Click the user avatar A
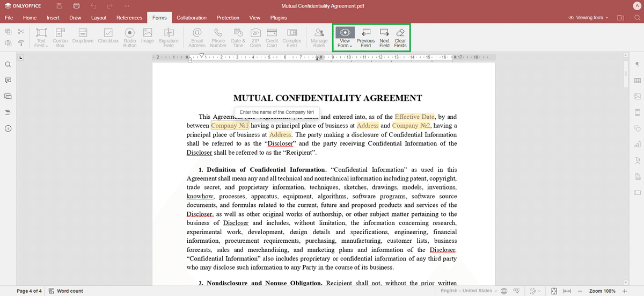The image size is (644, 296). coord(636,6)
